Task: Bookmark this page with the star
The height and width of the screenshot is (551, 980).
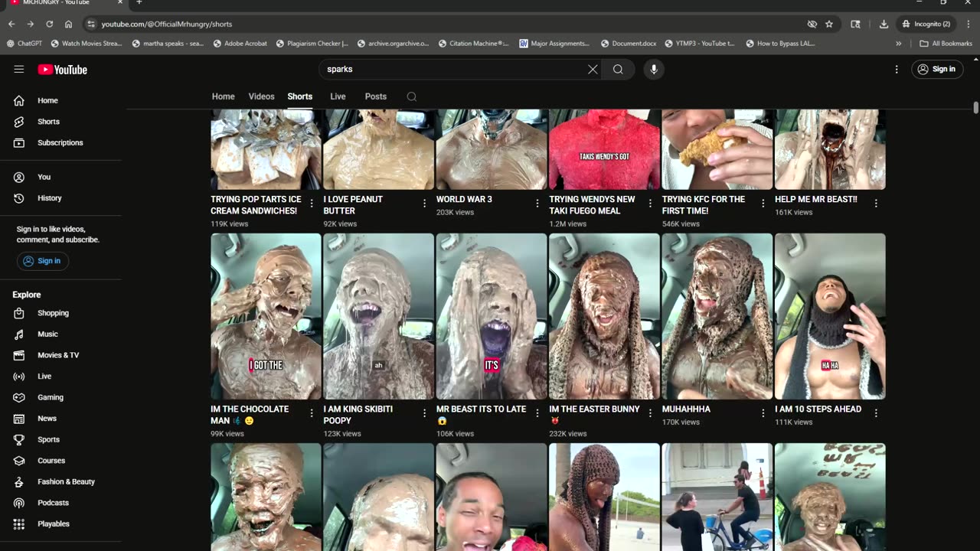Action: 829,24
